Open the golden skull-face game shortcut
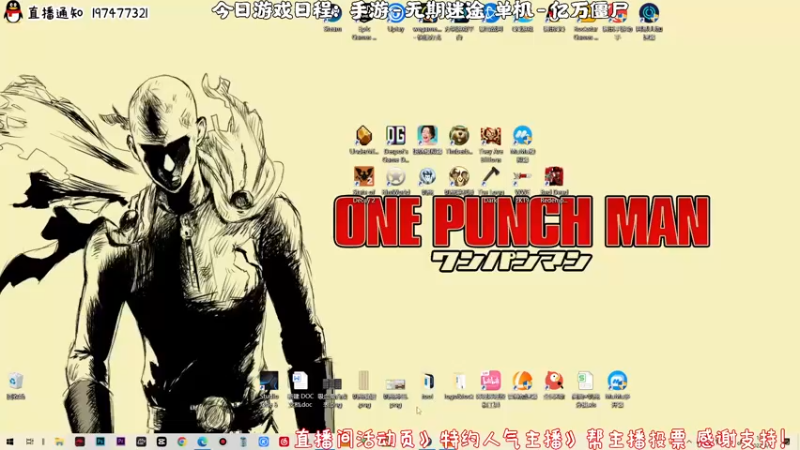Image resolution: width=800 pixels, height=450 pixels. 459,181
